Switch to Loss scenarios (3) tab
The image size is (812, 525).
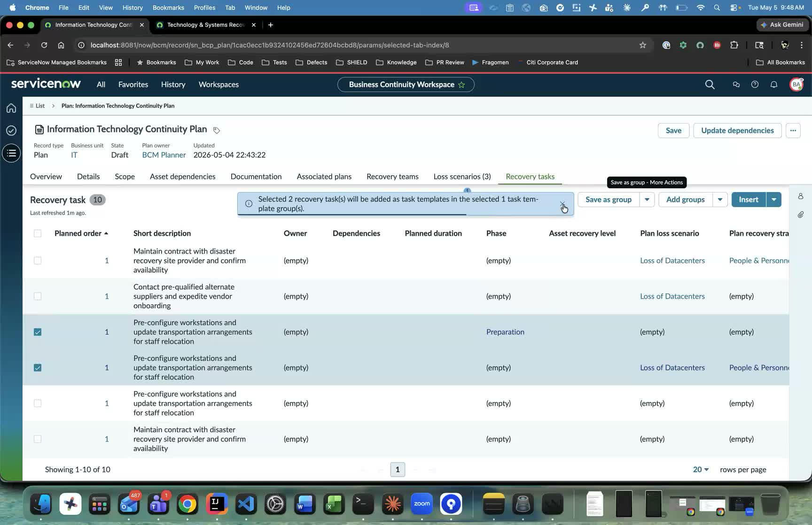point(462,177)
